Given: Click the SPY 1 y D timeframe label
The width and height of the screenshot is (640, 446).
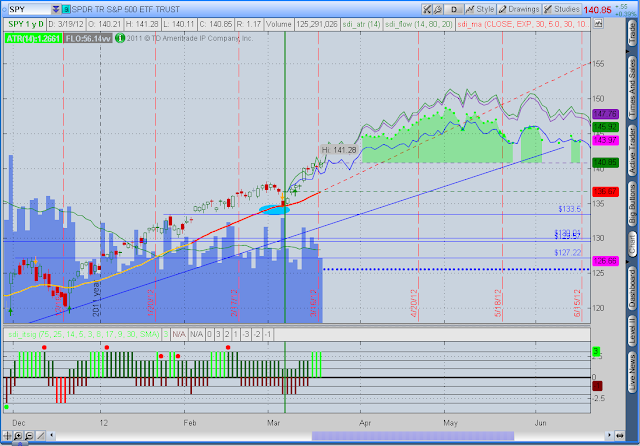Looking at the screenshot, I should tap(26, 24).
